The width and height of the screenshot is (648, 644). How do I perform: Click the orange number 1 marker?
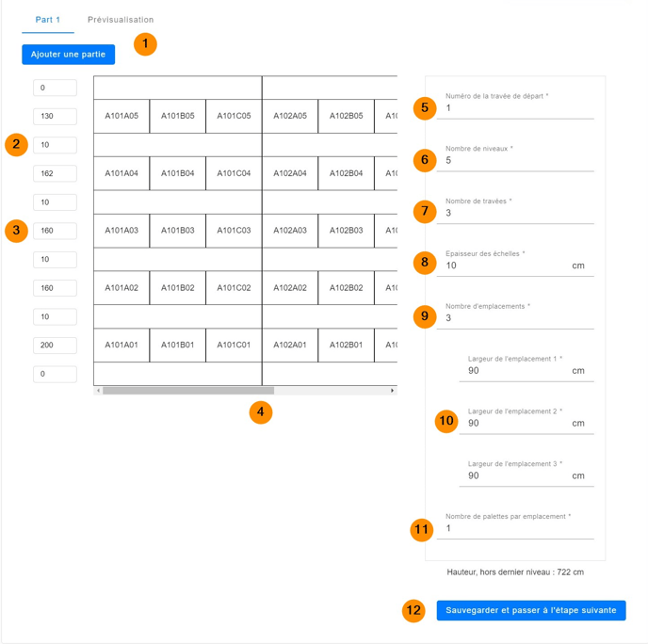145,43
